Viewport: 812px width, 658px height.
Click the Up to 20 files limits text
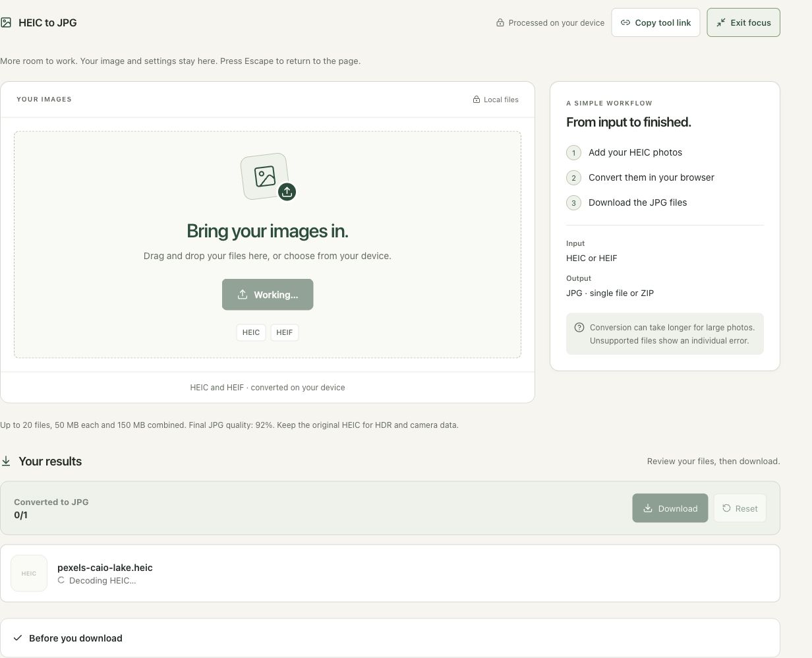tap(229, 425)
